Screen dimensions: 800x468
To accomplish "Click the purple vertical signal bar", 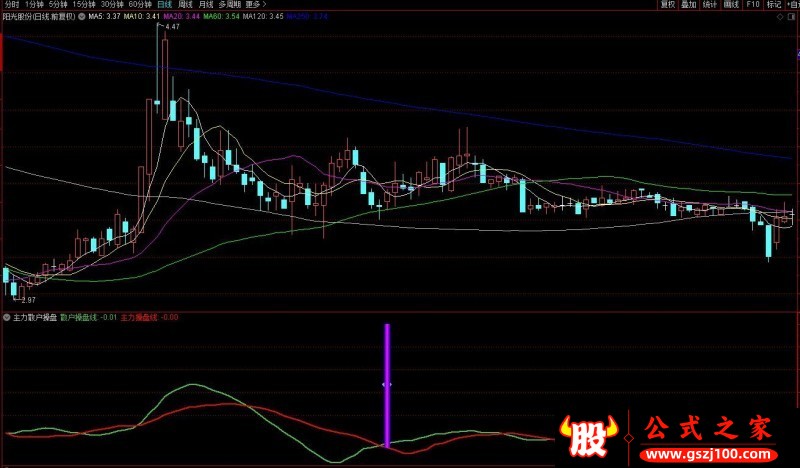I will pyautogui.click(x=387, y=385).
